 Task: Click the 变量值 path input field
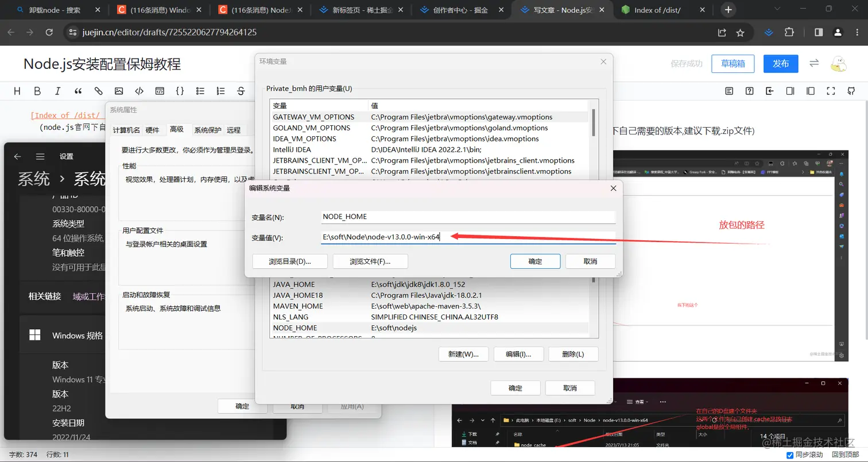click(x=468, y=237)
